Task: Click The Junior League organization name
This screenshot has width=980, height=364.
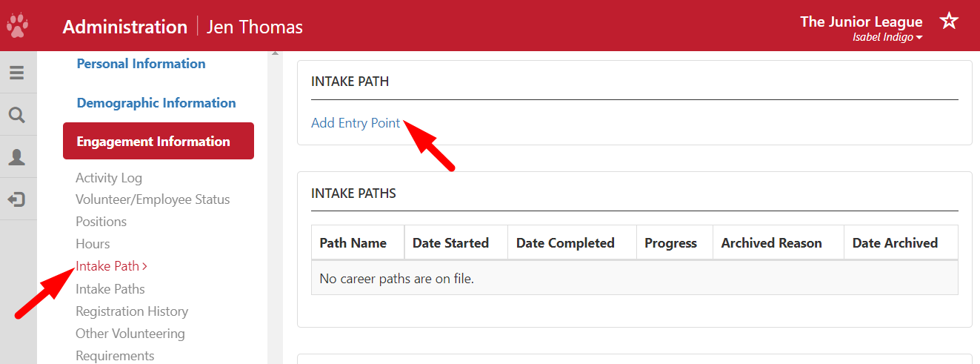Action: point(861,21)
